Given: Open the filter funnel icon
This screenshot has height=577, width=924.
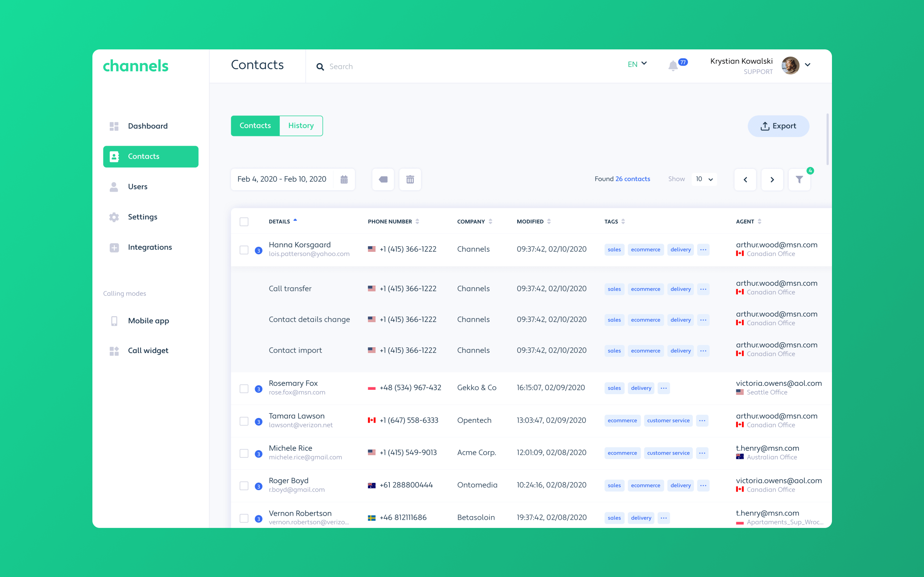Looking at the screenshot, I should (x=799, y=179).
